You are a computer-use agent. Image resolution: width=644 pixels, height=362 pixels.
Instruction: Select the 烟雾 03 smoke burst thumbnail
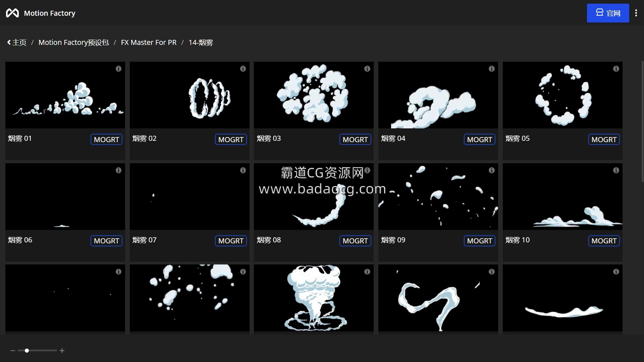point(314,95)
